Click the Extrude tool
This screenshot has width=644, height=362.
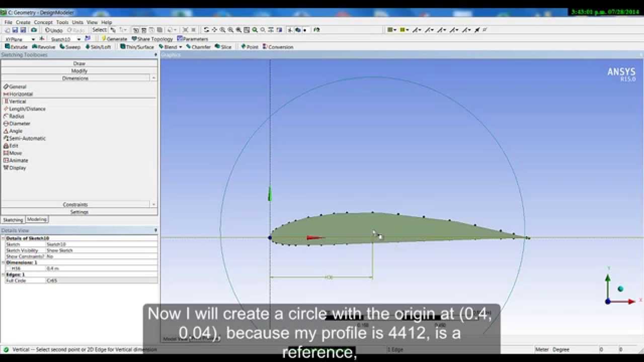click(x=16, y=47)
